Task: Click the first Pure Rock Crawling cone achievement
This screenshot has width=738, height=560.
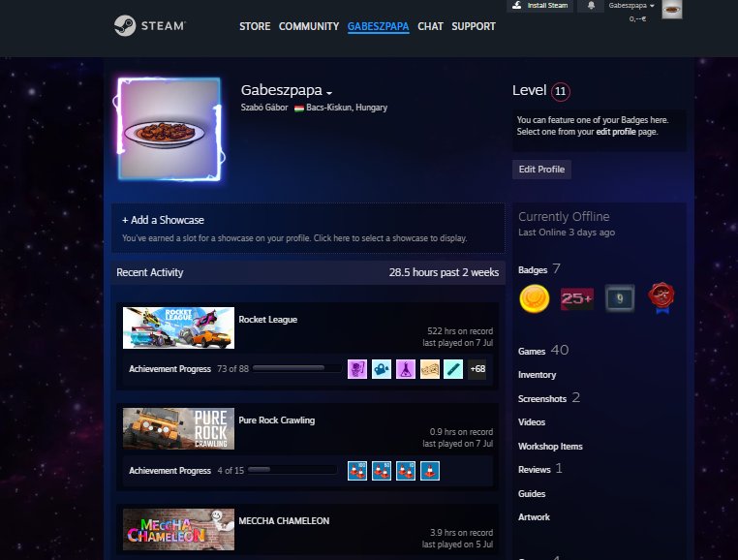Action: 357,471
